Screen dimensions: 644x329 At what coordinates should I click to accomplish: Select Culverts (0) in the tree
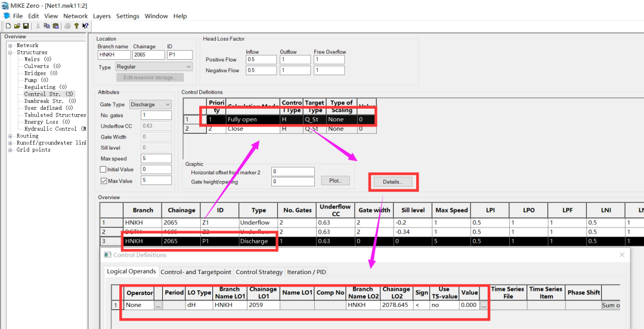coord(42,66)
